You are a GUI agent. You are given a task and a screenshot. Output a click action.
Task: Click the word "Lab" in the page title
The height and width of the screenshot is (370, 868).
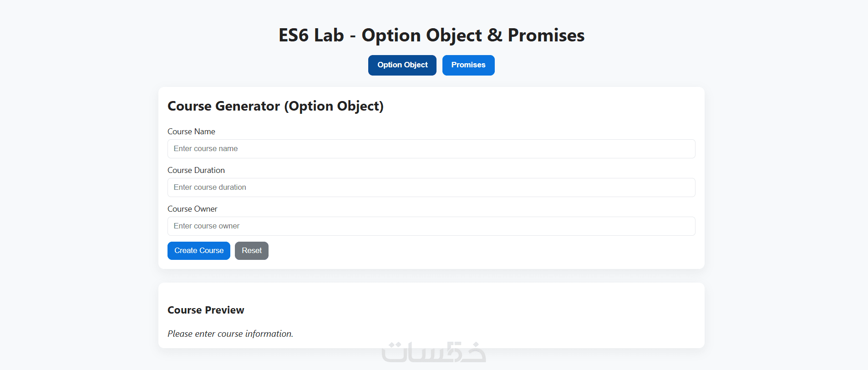click(x=329, y=35)
